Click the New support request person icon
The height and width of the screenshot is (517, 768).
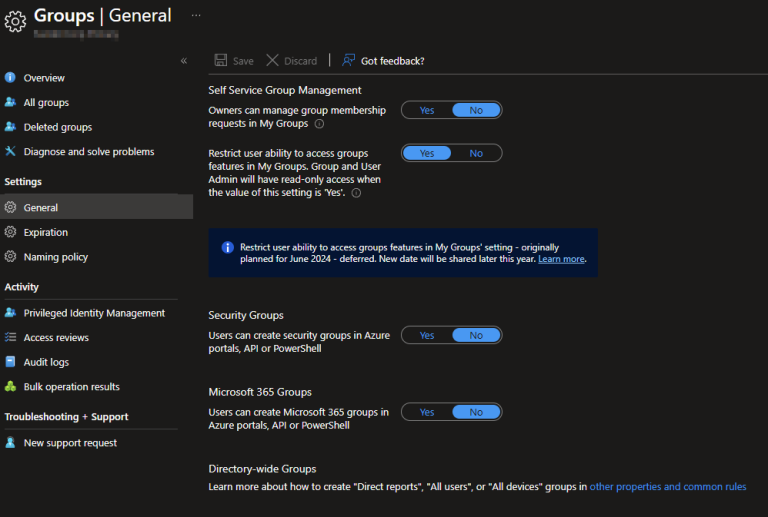click(x=10, y=442)
